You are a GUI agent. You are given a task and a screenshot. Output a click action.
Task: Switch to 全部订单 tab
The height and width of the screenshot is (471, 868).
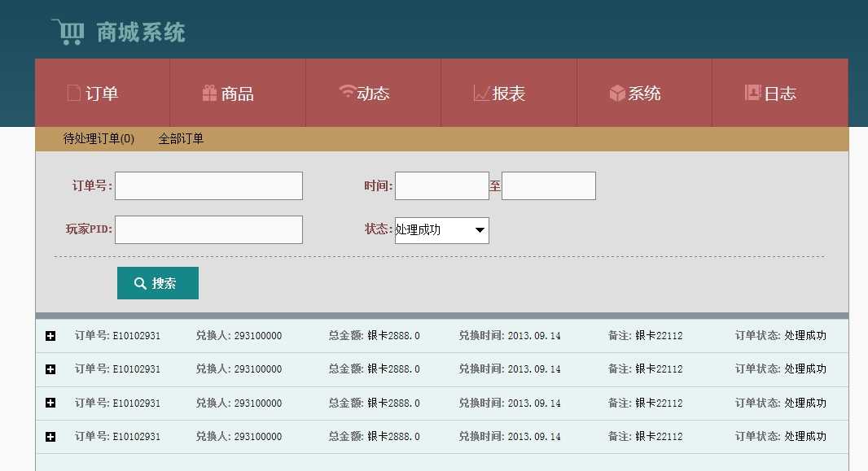[181, 138]
